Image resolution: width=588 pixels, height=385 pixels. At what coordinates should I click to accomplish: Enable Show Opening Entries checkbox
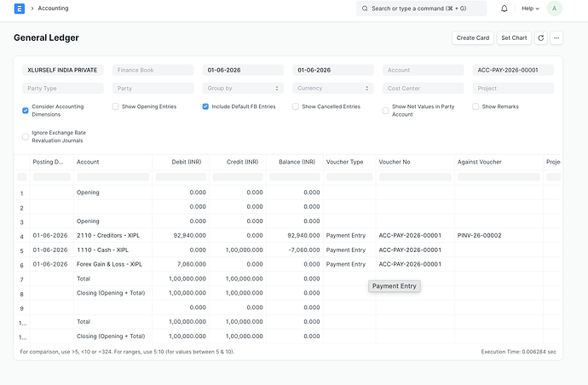(116, 106)
